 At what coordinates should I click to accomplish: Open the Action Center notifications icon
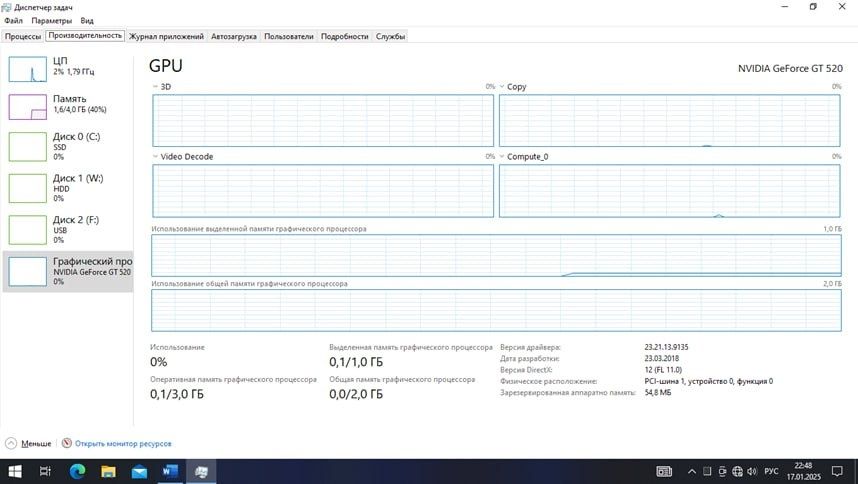(x=837, y=471)
